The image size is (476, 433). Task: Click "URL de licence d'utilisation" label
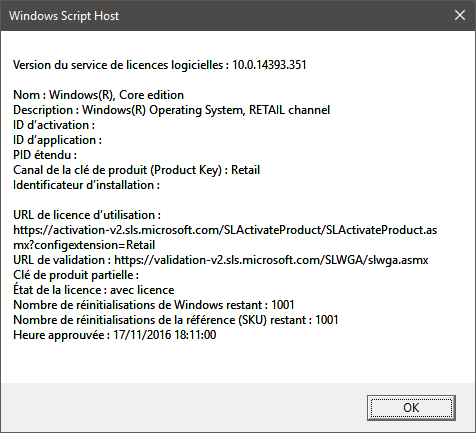(x=87, y=215)
